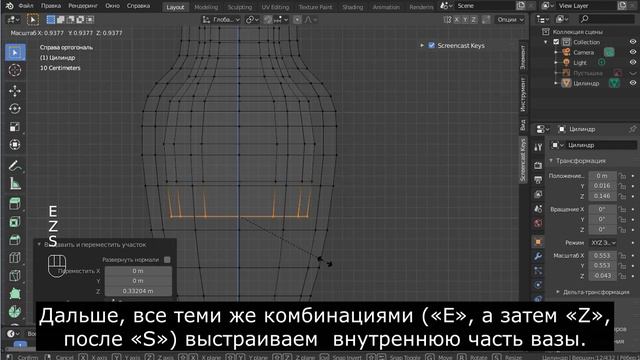Set selection mode to new selection
The image size is (640, 360).
click(51, 19)
